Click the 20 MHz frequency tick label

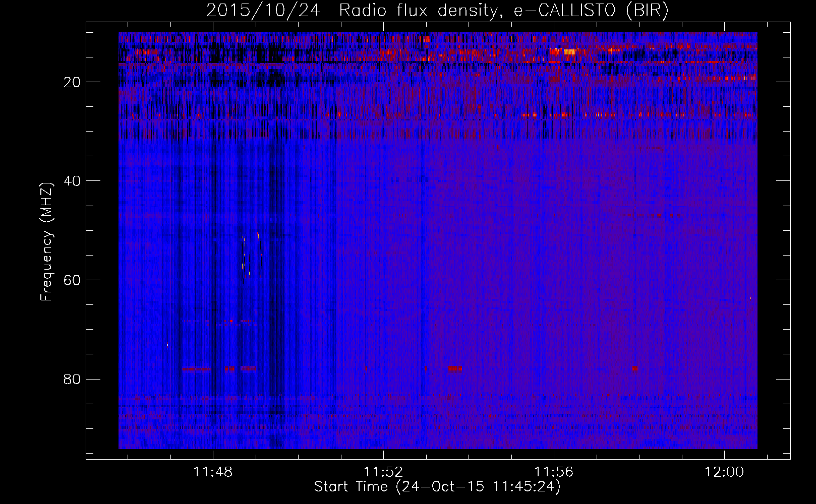[73, 82]
